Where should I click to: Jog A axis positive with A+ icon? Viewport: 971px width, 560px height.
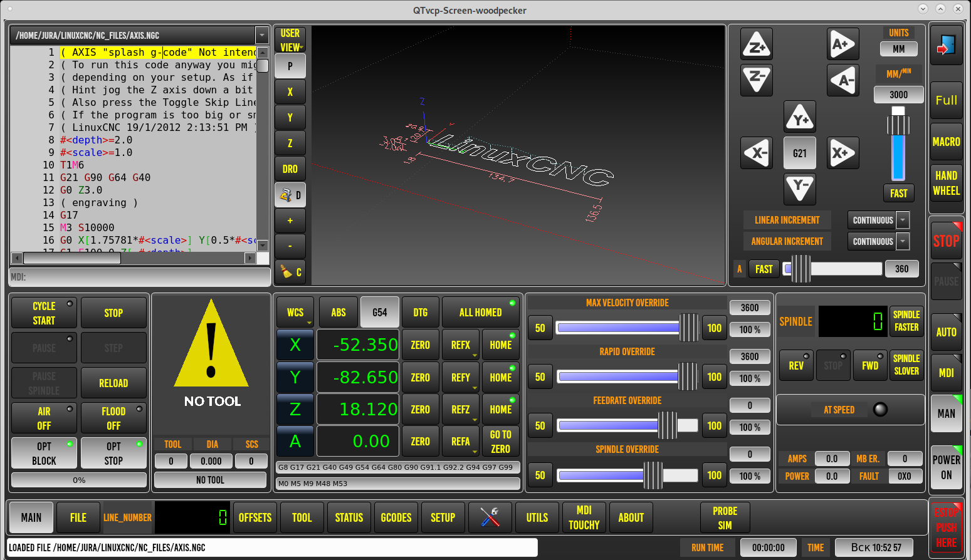[x=842, y=44]
